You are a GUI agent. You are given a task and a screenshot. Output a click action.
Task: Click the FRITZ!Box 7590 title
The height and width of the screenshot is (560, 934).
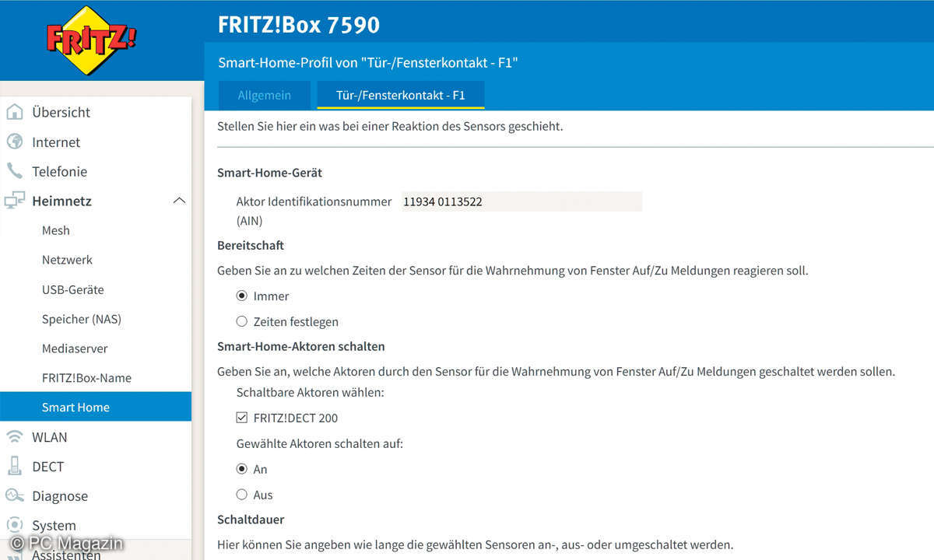[x=299, y=25]
